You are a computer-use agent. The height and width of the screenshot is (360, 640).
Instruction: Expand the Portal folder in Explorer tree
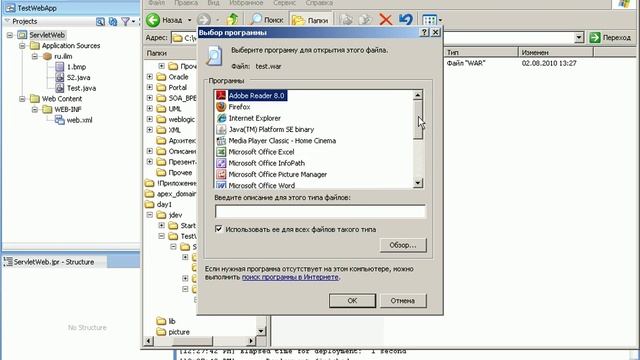(x=150, y=87)
